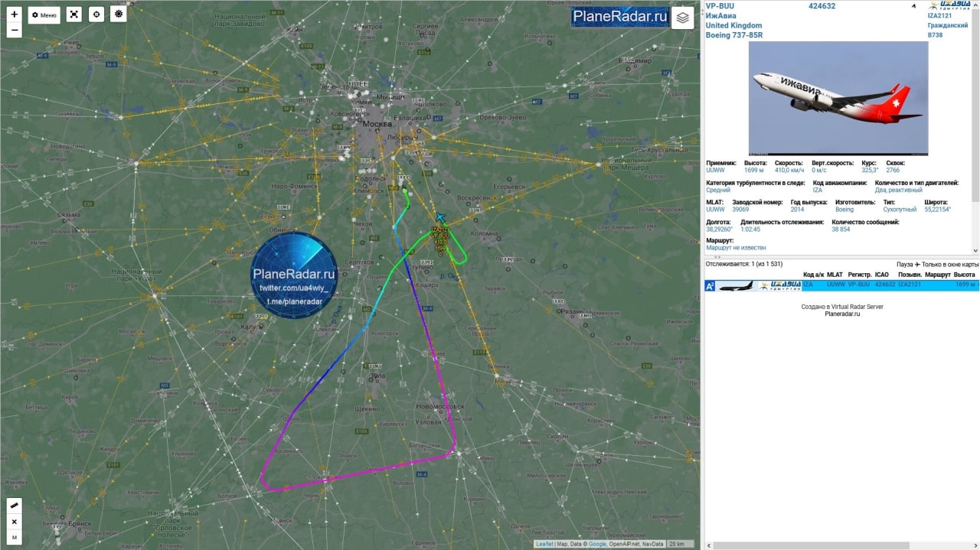Click aircraft silhouette in list row
Image resolution: width=980 pixels, height=550 pixels.
(x=735, y=285)
